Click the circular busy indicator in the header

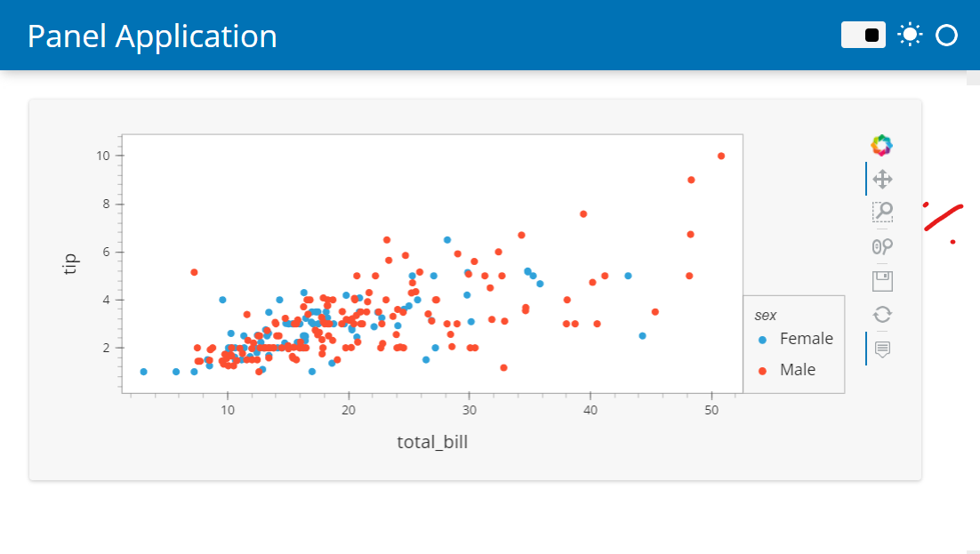tap(946, 35)
